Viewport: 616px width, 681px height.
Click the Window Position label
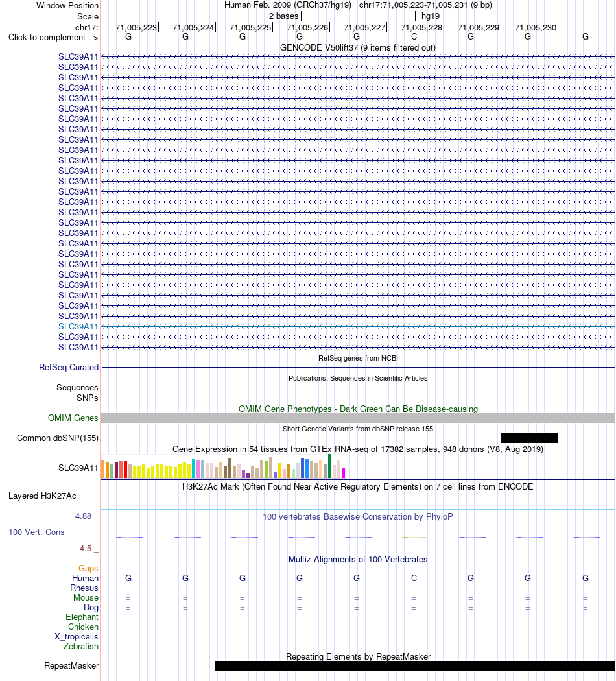click(x=67, y=6)
